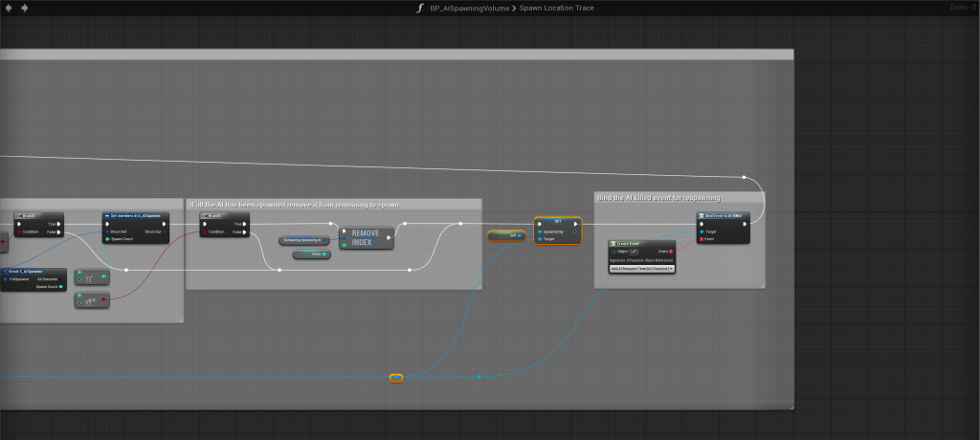Screen dimensions: 980x440
Task: Click the Spawned By pin on SET node
Action: (x=542, y=231)
